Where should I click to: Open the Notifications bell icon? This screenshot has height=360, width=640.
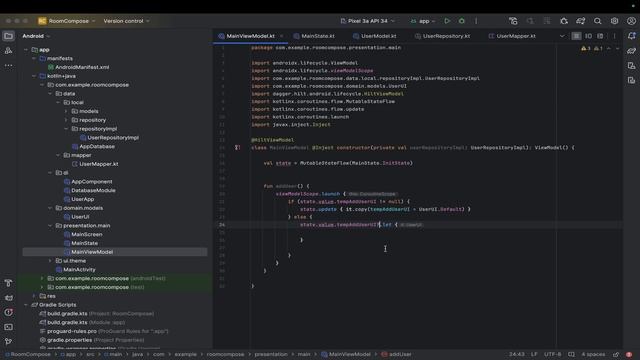(631, 36)
